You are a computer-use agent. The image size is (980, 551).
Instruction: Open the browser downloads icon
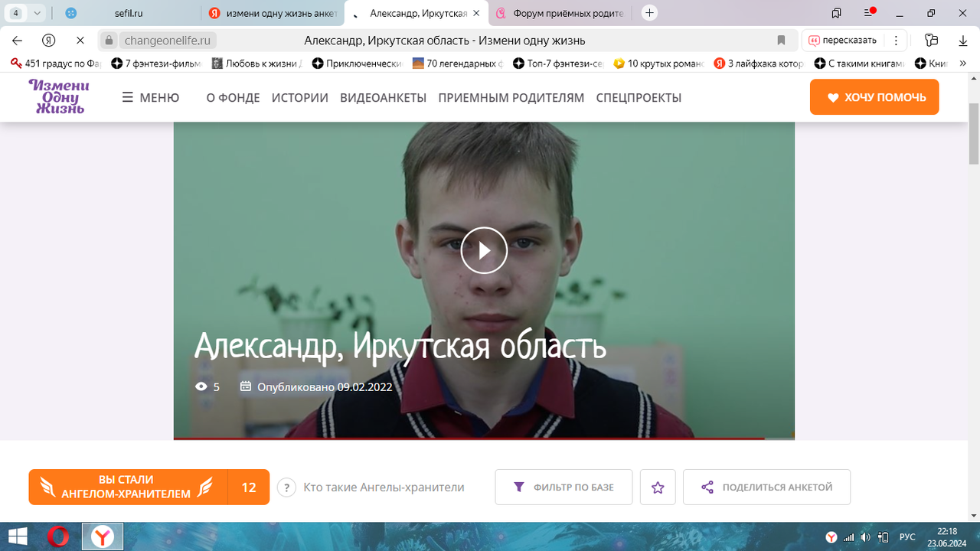962,40
